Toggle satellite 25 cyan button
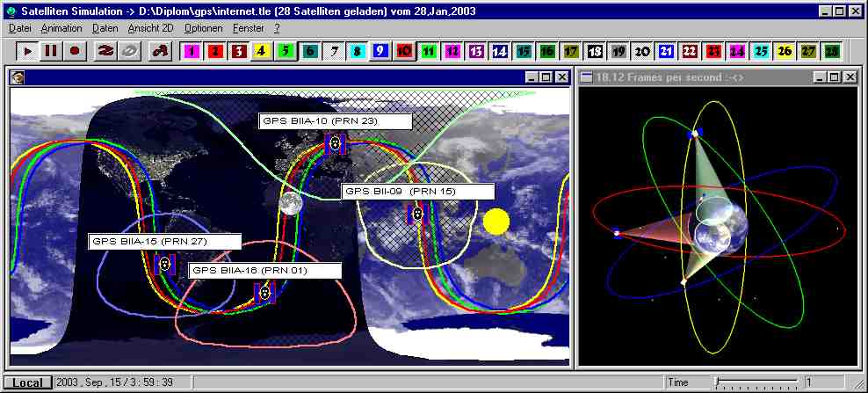The image size is (868, 393). click(761, 52)
